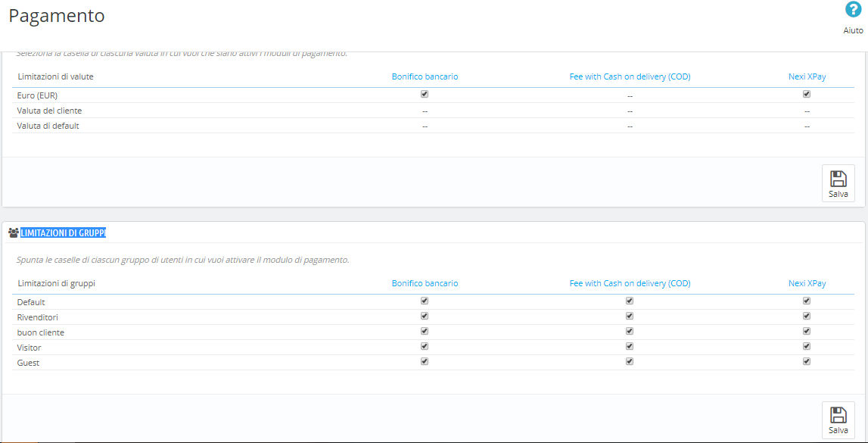Click the Salva button in group limitations
Viewport: 868px width, 443px height.
click(838, 420)
